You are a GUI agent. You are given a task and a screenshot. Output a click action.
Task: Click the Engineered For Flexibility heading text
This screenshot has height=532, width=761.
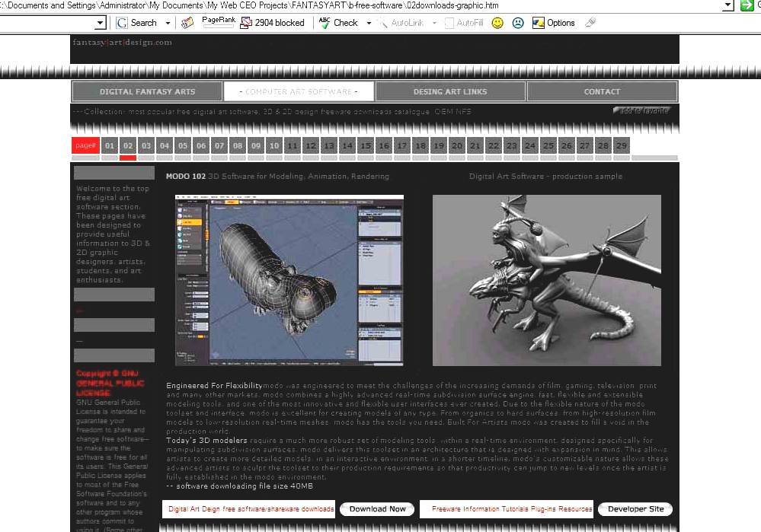214,386
